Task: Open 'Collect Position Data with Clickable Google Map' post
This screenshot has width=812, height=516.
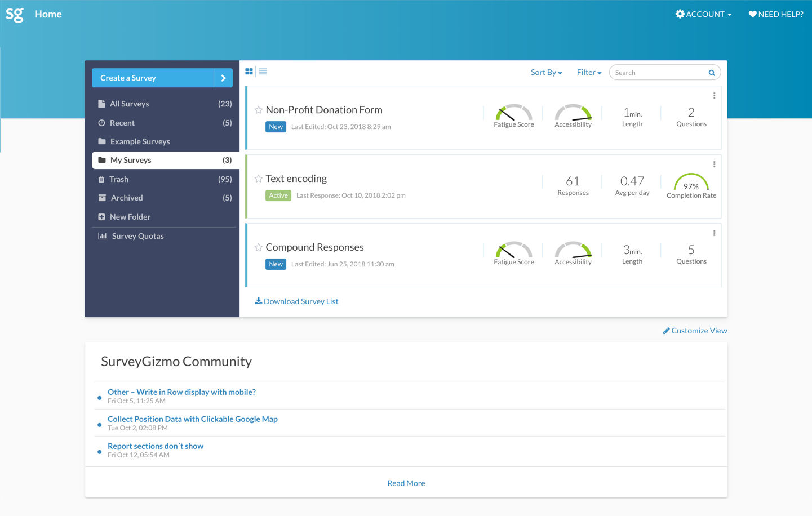Action: (193, 419)
